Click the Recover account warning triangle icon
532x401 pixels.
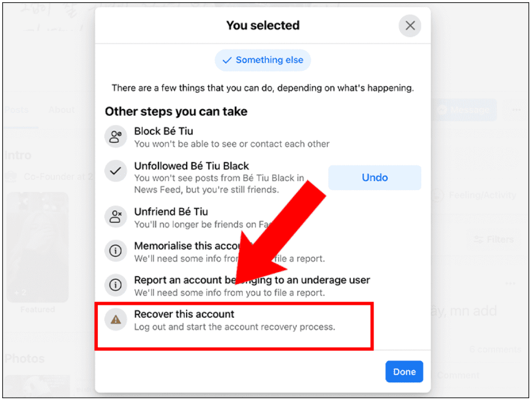pos(115,319)
